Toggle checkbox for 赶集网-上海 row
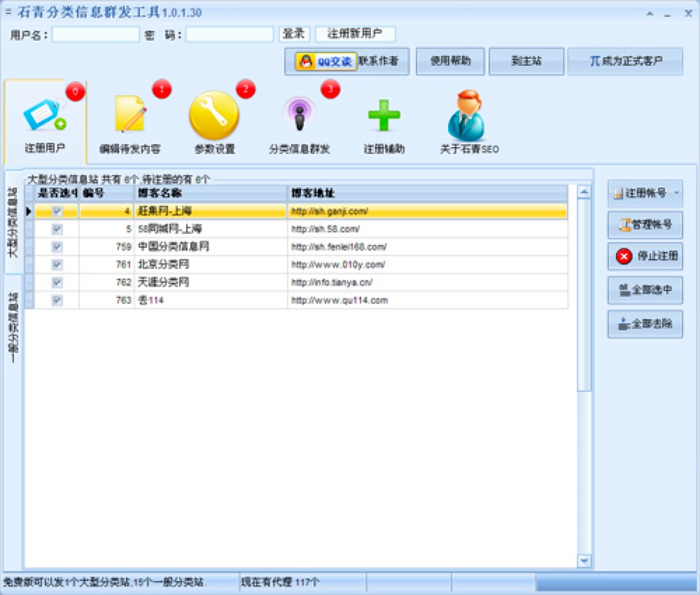Screen dimensions: 700x595 tap(57, 211)
